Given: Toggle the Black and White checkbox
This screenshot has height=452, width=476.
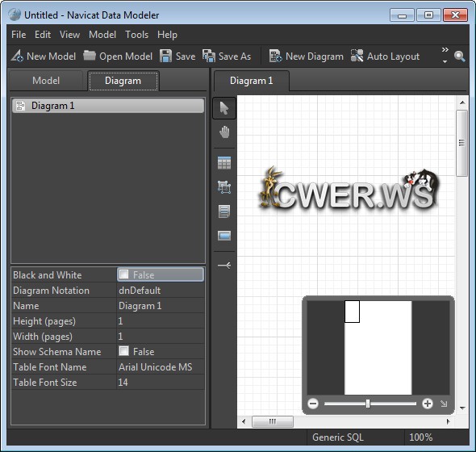Looking at the screenshot, I should click(124, 274).
